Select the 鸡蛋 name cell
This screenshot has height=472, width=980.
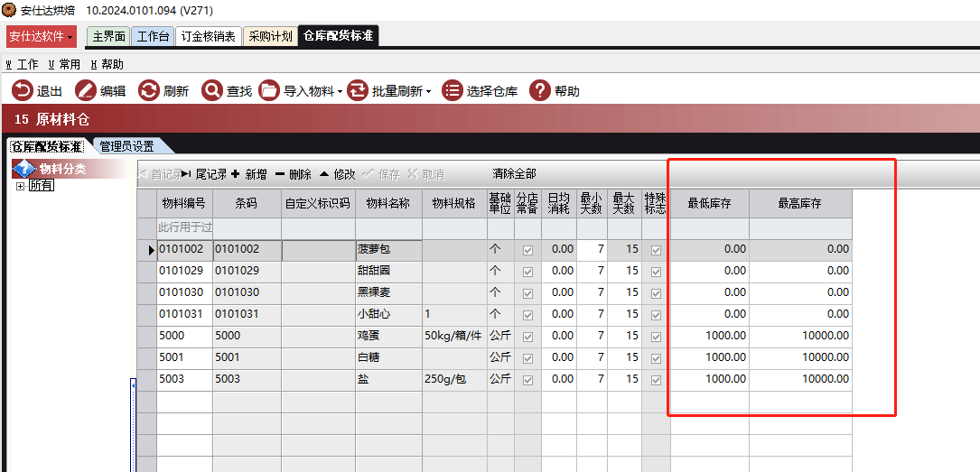pyautogui.click(x=388, y=337)
